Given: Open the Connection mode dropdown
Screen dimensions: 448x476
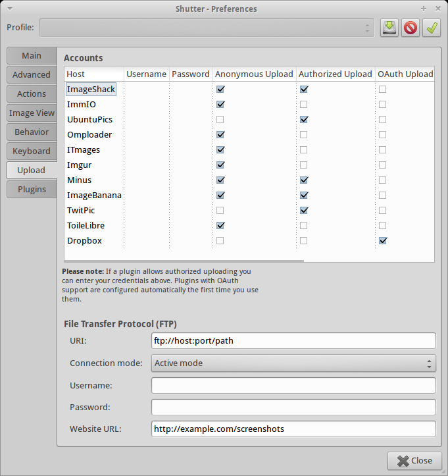Looking at the screenshot, I should 293,363.
